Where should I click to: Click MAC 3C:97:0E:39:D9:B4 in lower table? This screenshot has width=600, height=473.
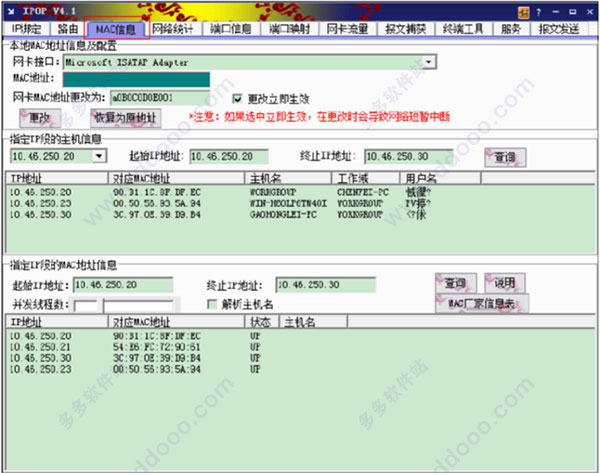157,358
